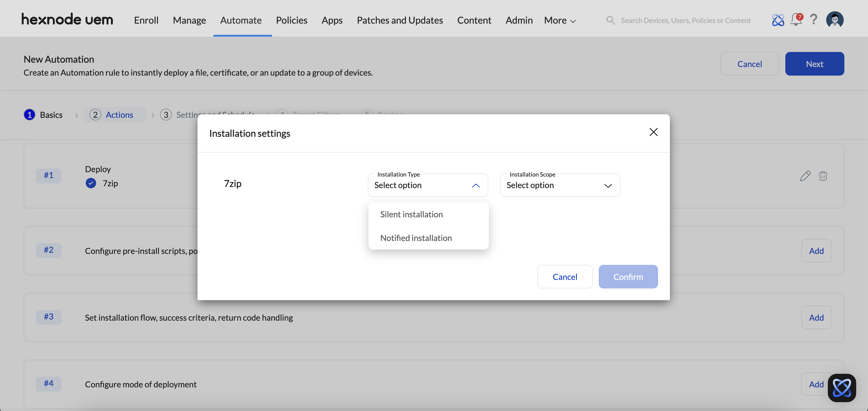The width and height of the screenshot is (868, 411).
Task: Click the 7zip label in dialog
Action: pyautogui.click(x=233, y=184)
